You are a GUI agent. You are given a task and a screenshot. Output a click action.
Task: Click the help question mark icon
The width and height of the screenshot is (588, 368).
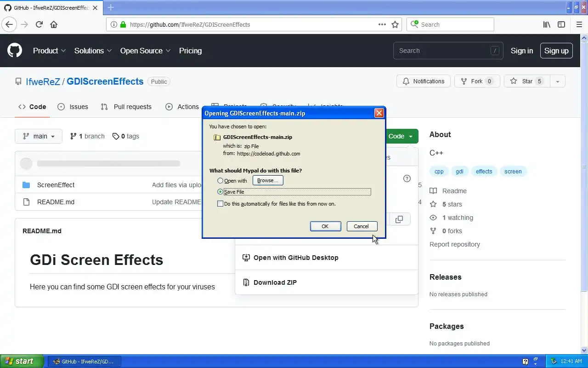click(x=407, y=178)
